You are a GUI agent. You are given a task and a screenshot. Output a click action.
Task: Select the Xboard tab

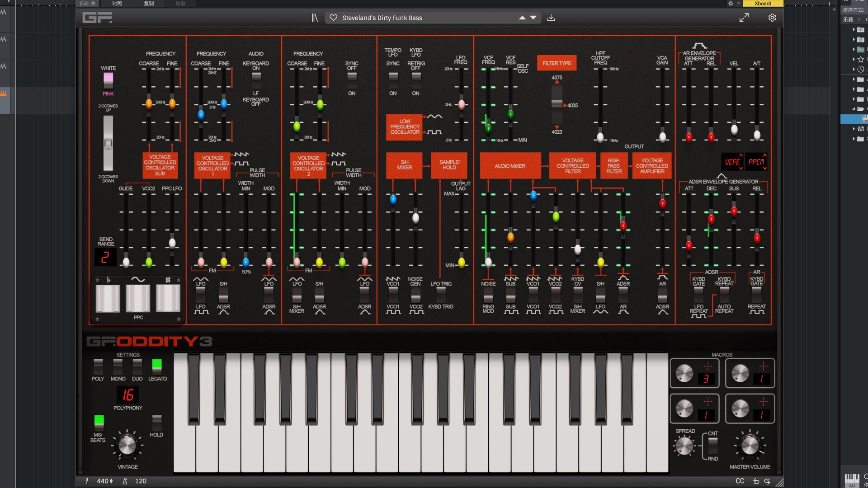(763, 3)
